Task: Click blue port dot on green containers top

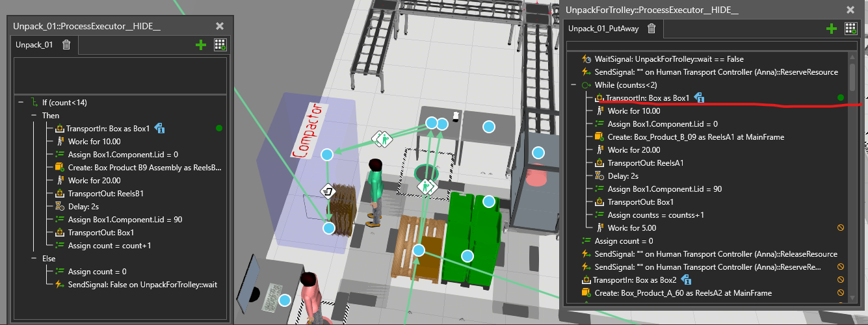Action: pos(488,201)
